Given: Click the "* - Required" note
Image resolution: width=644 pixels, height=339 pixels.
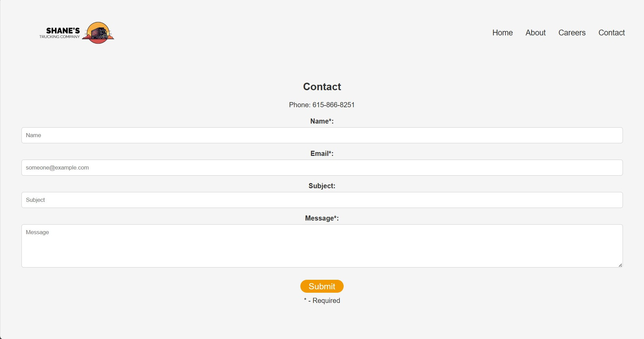Looking at the screenshot, I should (x=322, y=301).
